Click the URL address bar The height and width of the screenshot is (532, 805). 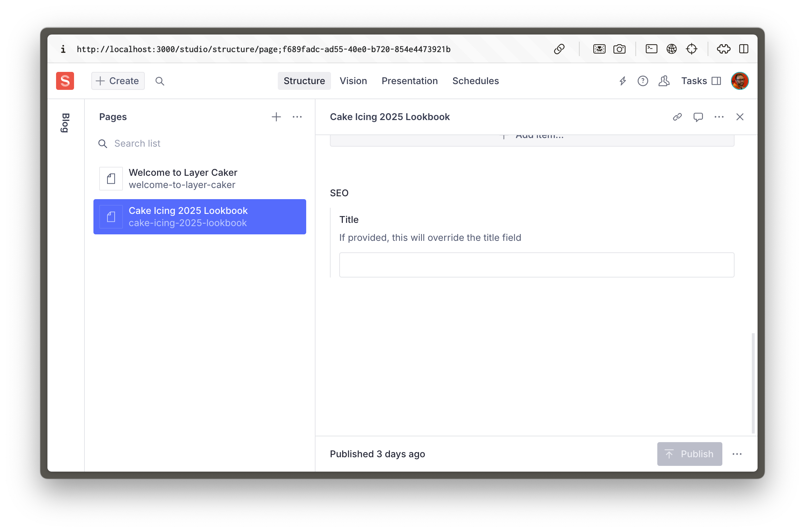(x=264, y=49)
